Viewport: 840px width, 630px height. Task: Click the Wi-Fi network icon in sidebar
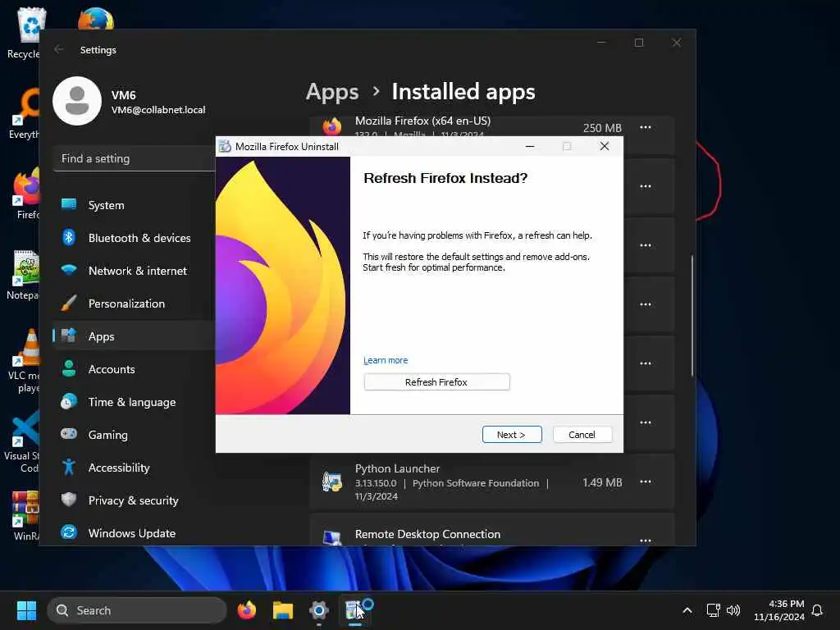click(69, 269)
